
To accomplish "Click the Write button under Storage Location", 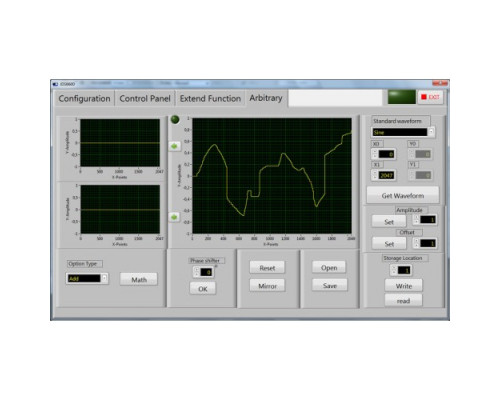I will (403, 286).
